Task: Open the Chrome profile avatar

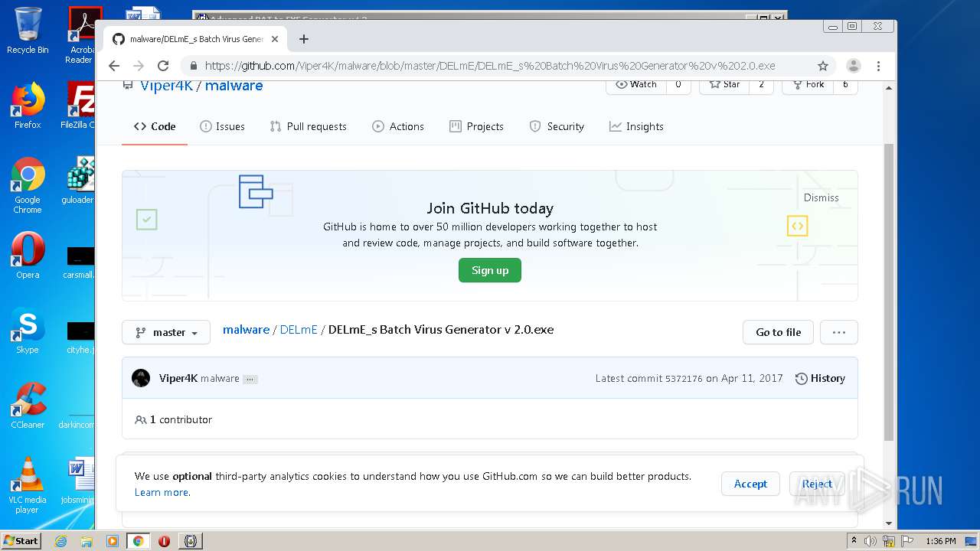Action: point(854,66)
